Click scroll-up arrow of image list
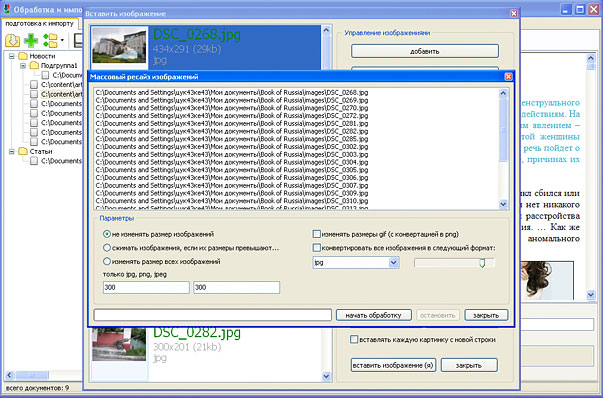Screen dimensions: 603x398 tap(326, 30)
